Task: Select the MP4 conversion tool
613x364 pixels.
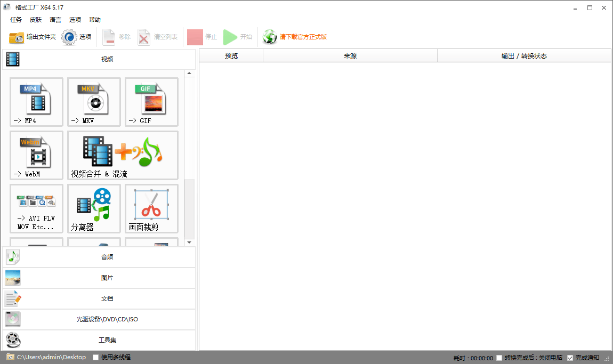Action: (x=36, y=102)
